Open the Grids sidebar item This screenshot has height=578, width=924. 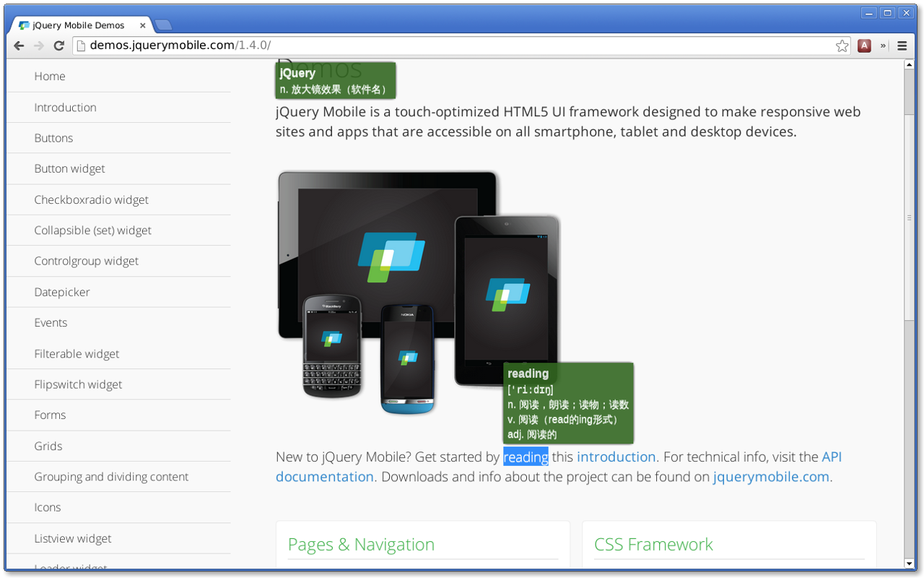[118, 447]
